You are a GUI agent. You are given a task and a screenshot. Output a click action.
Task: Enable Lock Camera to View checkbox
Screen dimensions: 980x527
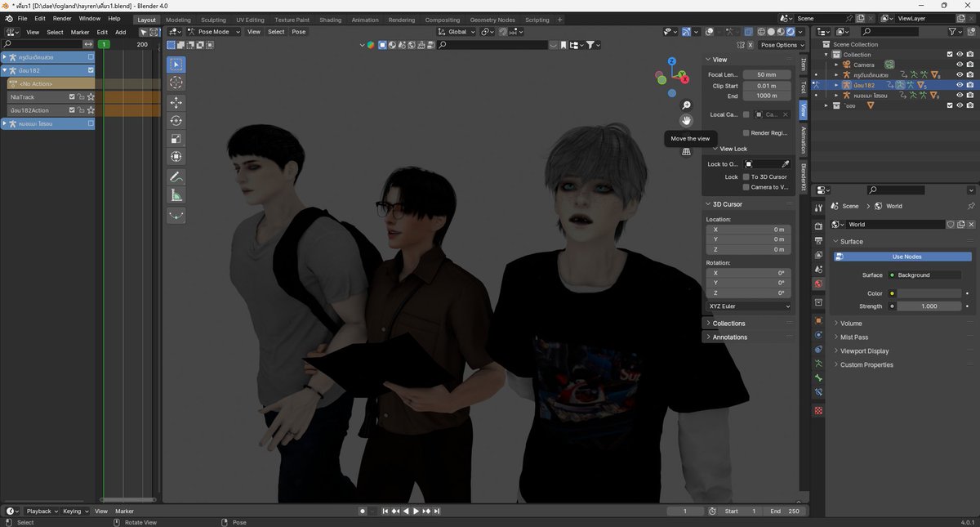[x=746, y=187]
